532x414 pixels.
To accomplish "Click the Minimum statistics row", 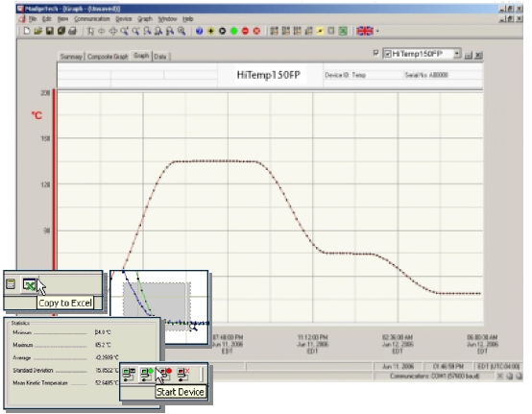I will [61, 332].
